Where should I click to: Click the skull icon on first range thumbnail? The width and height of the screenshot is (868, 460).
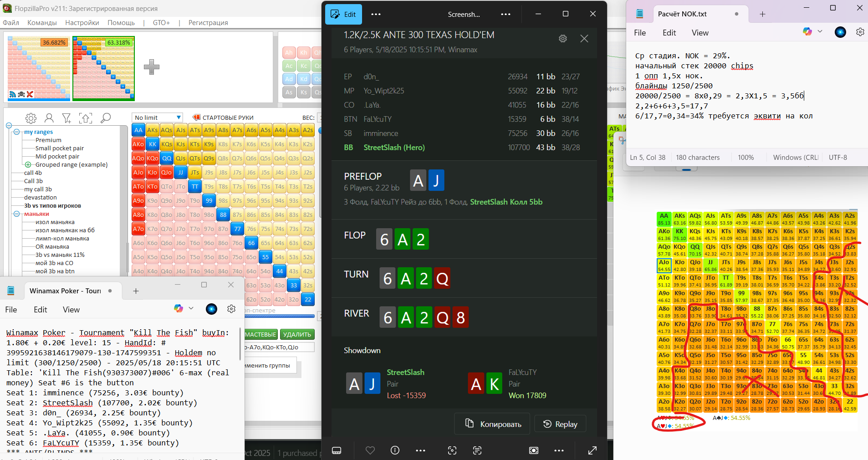coord(21,94)
